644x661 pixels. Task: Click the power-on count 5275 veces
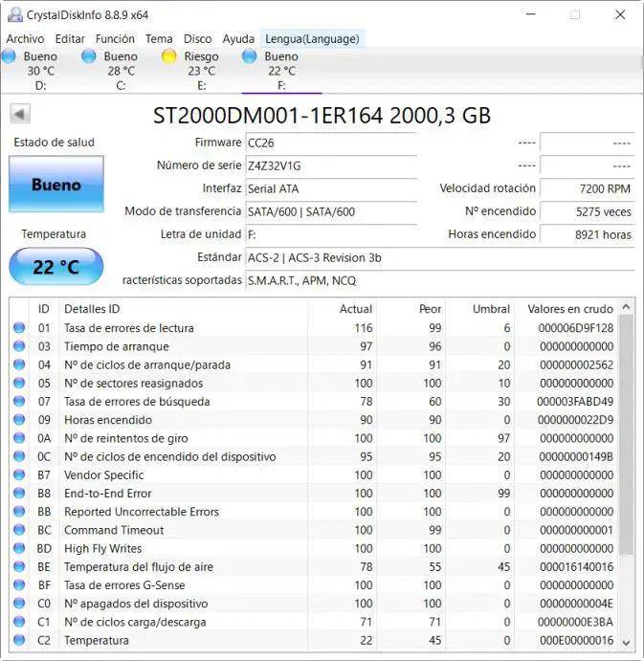point(588,211)
